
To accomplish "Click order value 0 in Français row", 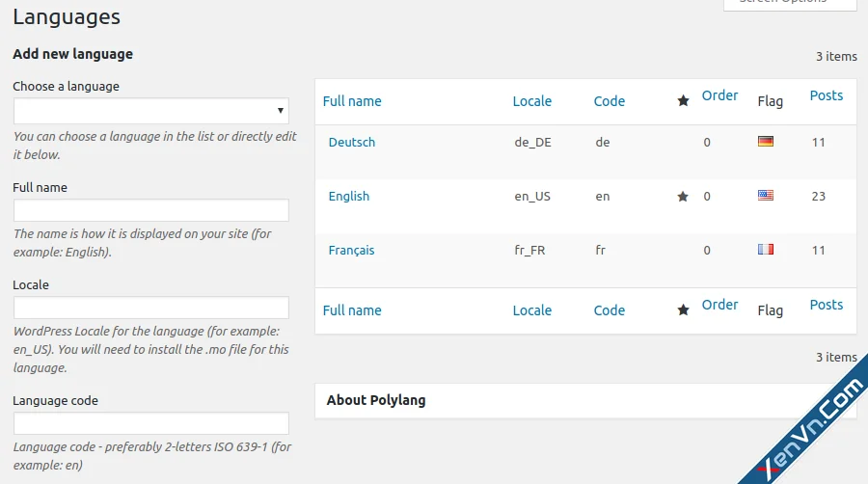I will tap(707, 250).
